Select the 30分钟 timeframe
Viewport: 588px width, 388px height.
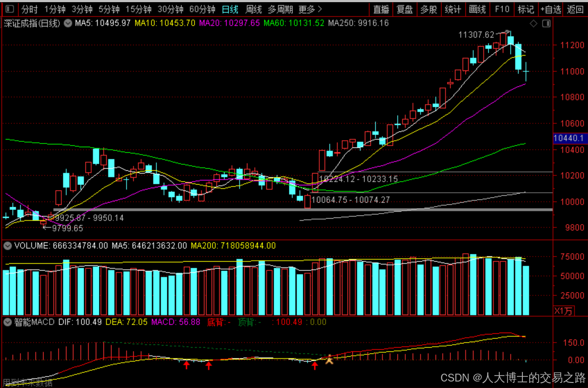[x=170, y=9]
